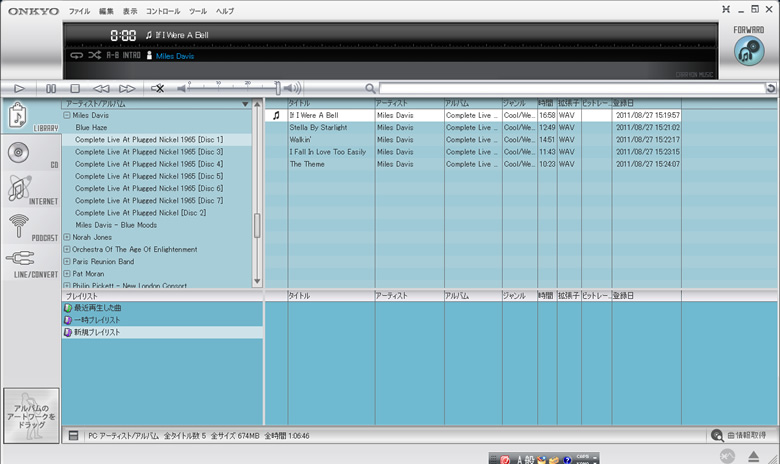Click the IME input mode 'A' indicator
Image resolution: width=780 pixels, height=464 pixels.
click(x=519, y=460)
